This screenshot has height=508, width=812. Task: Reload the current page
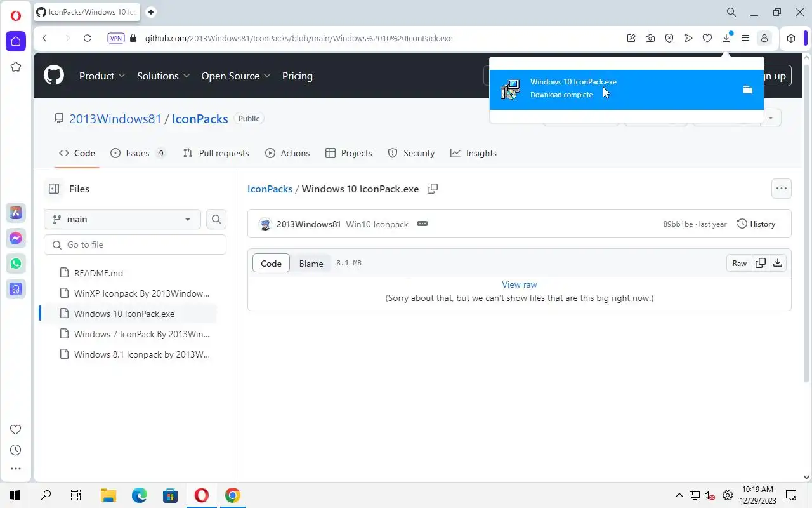click(88, 38)
